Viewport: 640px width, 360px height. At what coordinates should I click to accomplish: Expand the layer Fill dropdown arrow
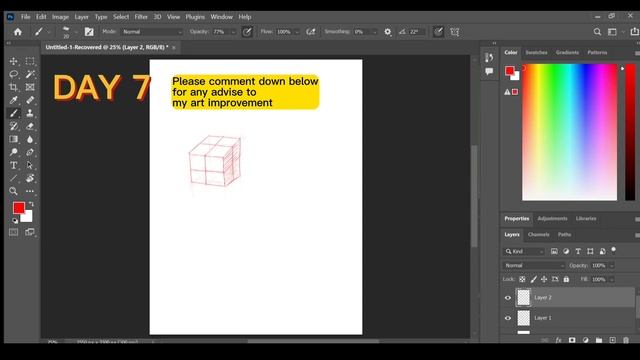pyautogui.click(x=611, y=280)
